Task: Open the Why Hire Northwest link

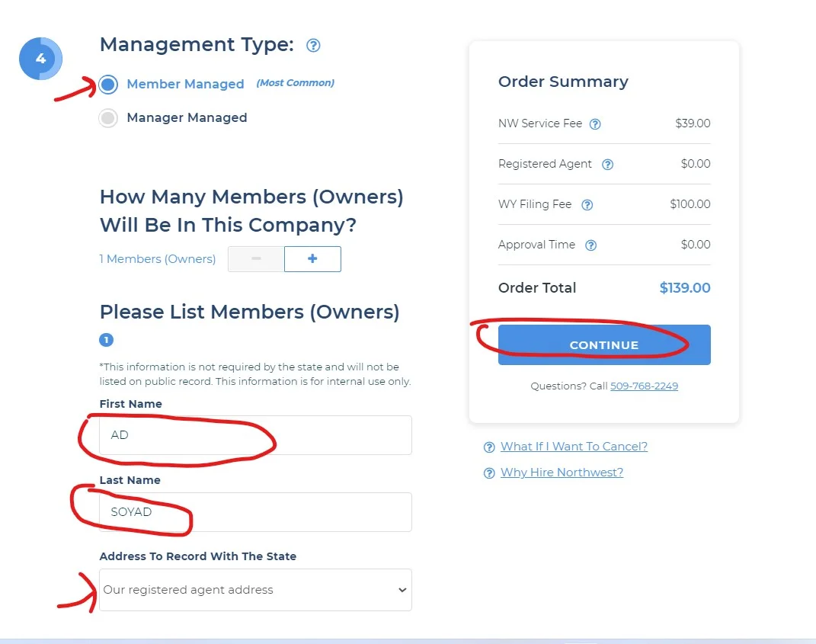Action: click(562, 473)
